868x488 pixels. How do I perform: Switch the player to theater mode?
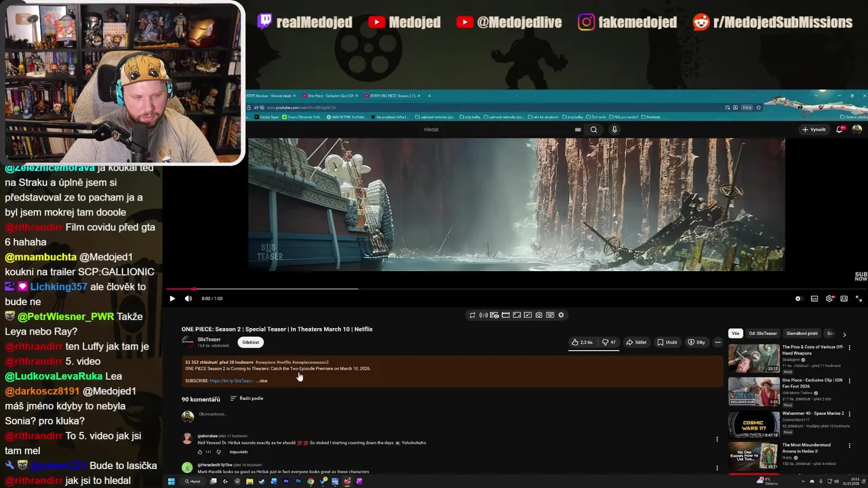(x=844, y=298)
